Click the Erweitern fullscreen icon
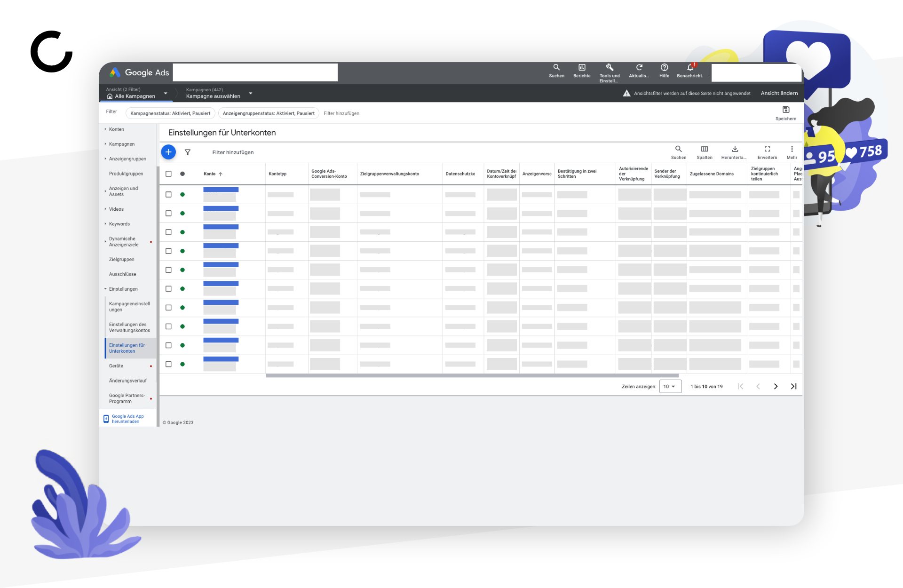 click(x=767, y=149)
